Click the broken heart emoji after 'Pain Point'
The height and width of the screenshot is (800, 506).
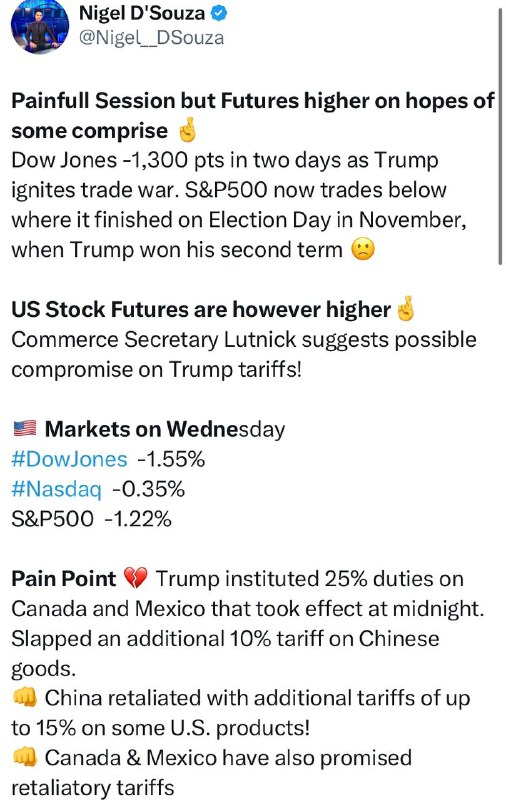pyautogui.click(x=135, y=579)
